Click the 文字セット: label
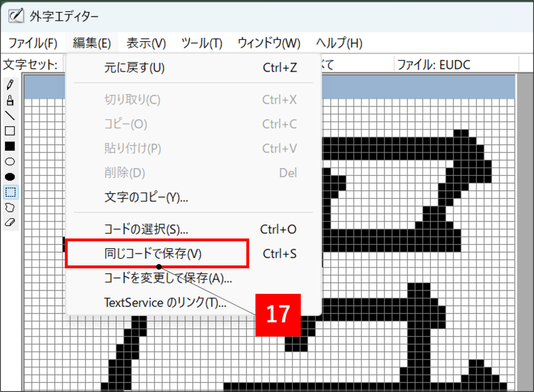Image resolution: width=534 pixels, height=392 pixels. [30, 65]
